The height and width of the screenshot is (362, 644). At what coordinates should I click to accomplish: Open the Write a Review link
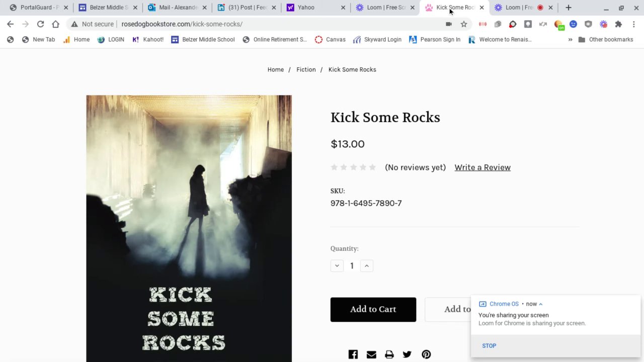tap(482, 167)
